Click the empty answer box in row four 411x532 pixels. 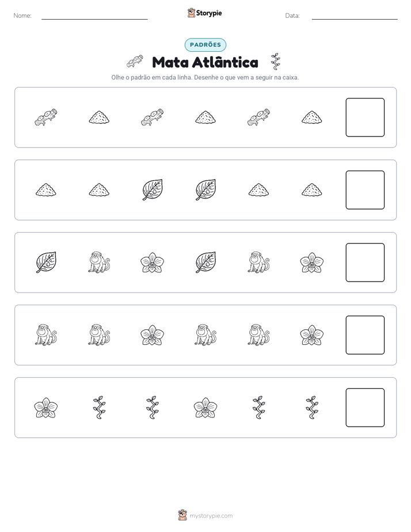(x=365, y=335)
